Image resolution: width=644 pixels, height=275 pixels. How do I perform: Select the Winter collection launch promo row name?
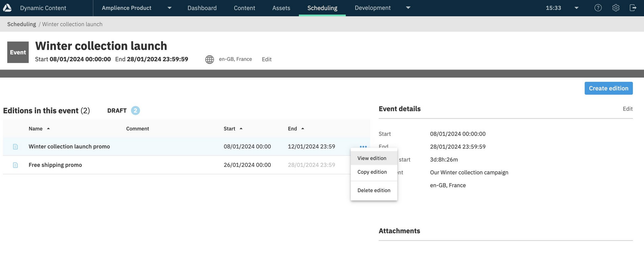coord(69,147)
